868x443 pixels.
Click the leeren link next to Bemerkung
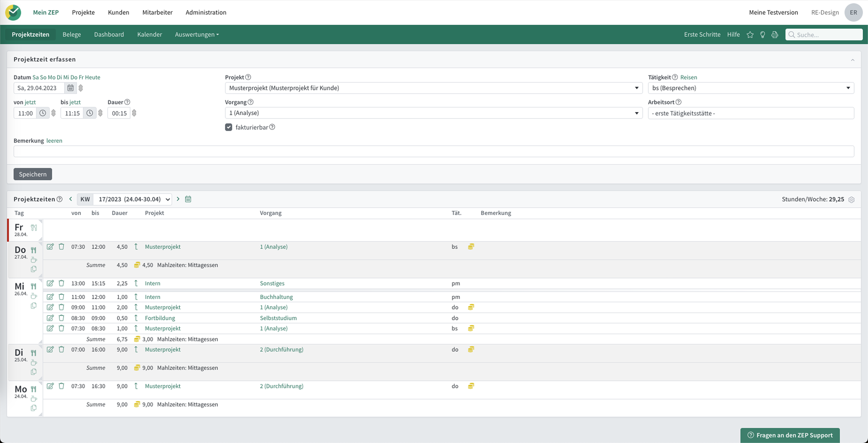(54, 141)
